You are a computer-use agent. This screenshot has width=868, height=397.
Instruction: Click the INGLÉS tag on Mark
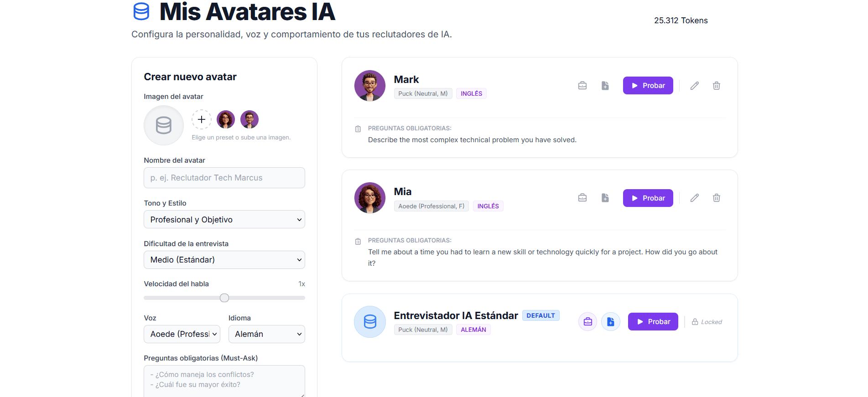(471, 93)
